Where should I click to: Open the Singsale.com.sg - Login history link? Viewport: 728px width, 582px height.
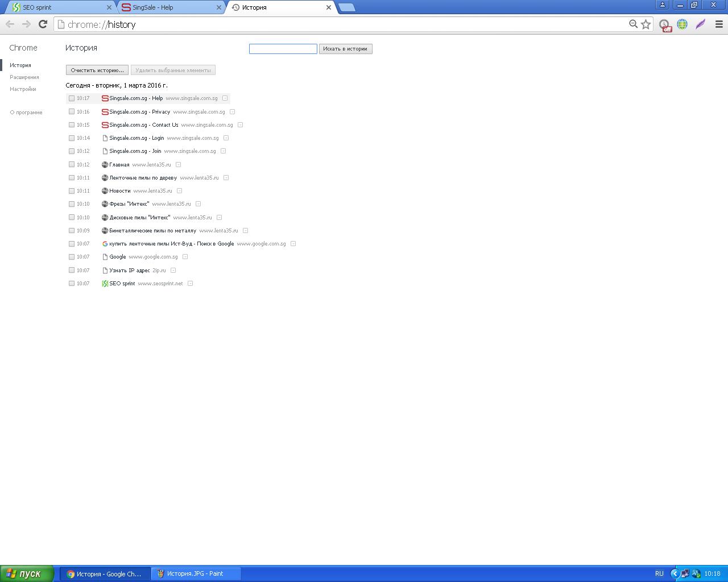click(136, 138)
